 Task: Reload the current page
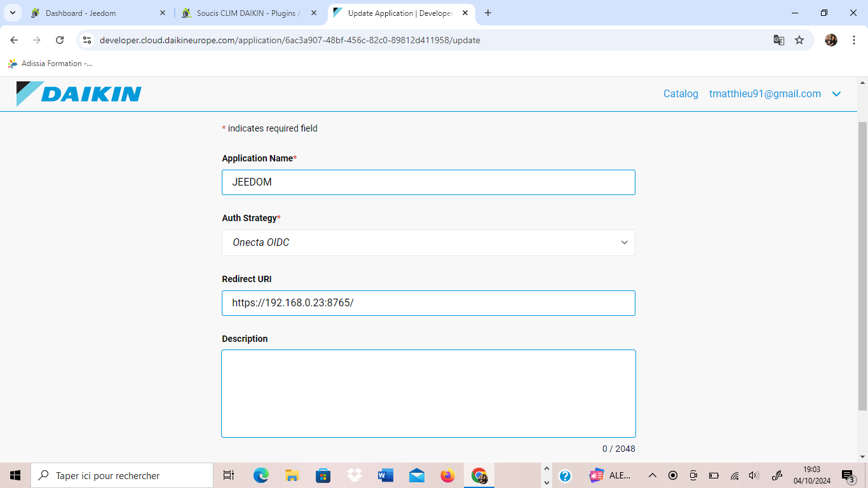60,40
